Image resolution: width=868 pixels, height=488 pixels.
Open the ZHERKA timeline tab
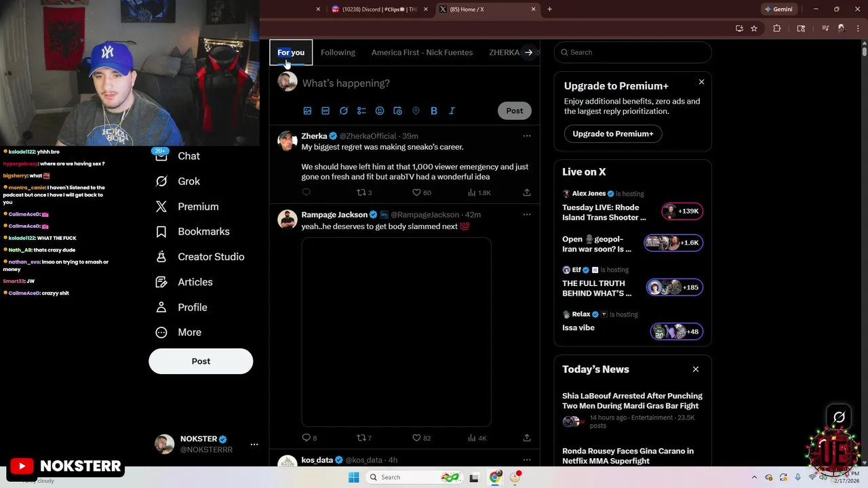[x=504, y=52]
